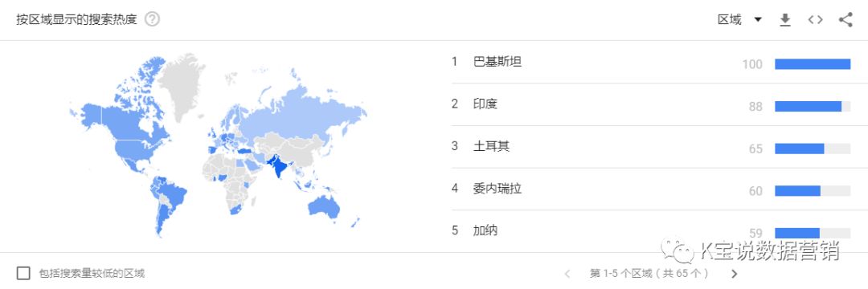
Task: Click Australia on the world map
Action: (325, 206)
